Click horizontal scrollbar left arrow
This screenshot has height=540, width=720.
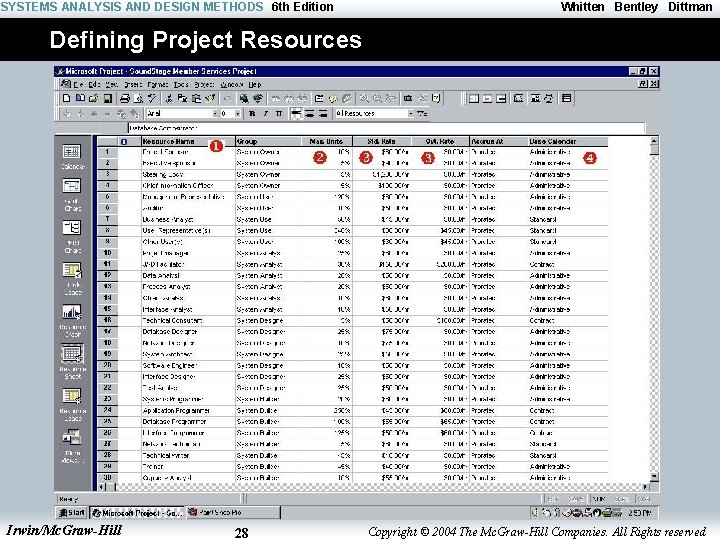coord(102,487)
